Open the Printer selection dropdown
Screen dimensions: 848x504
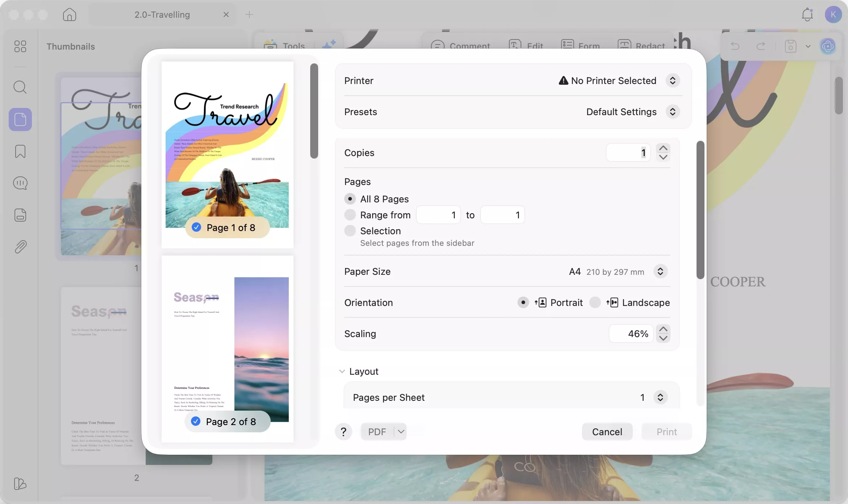click(x=672, y=80)
